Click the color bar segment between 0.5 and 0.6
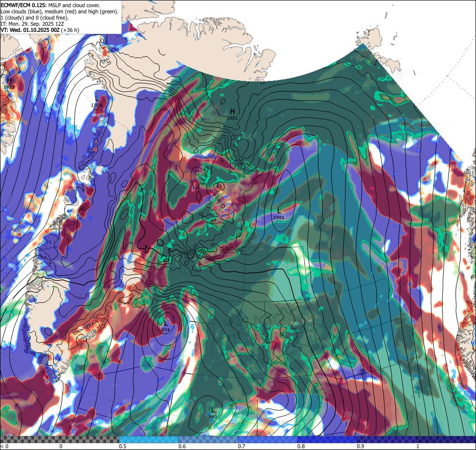The image size is (476, 450). [x=149, y=440]
